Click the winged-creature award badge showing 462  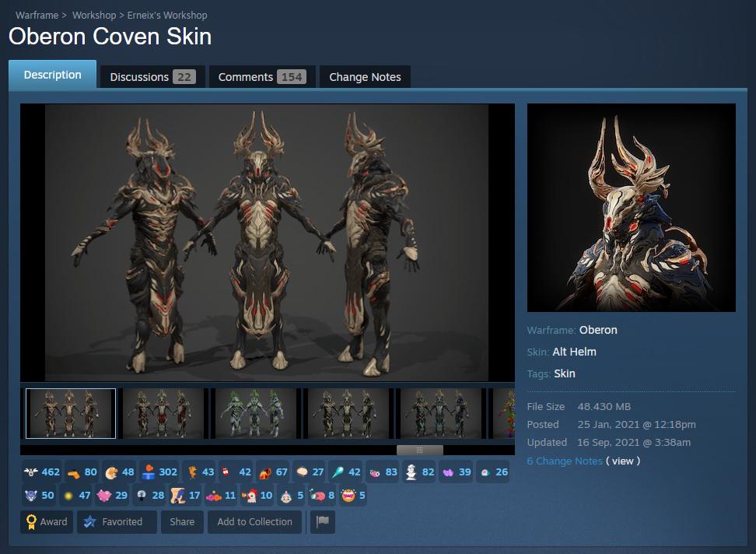41,472
